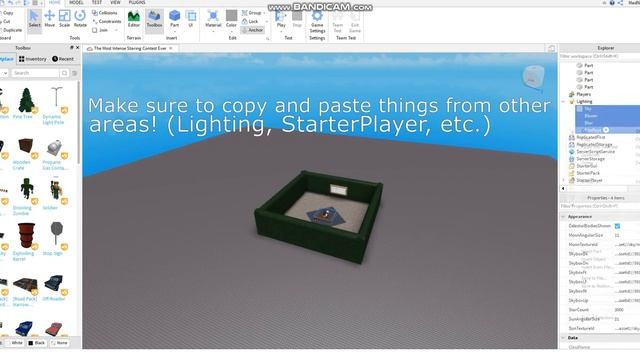Click the Play test button
The height and width of the screenshot is (360, 640).
[281, 19]
